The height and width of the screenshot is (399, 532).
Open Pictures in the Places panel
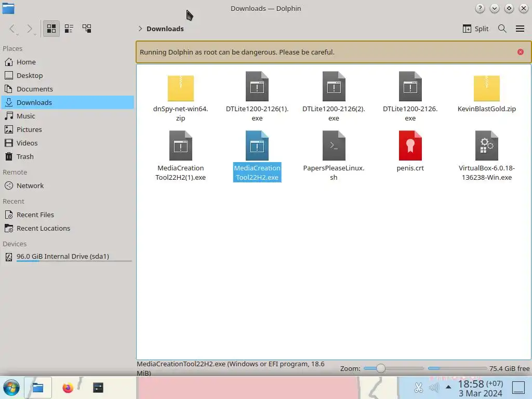[x=68, y=129]
